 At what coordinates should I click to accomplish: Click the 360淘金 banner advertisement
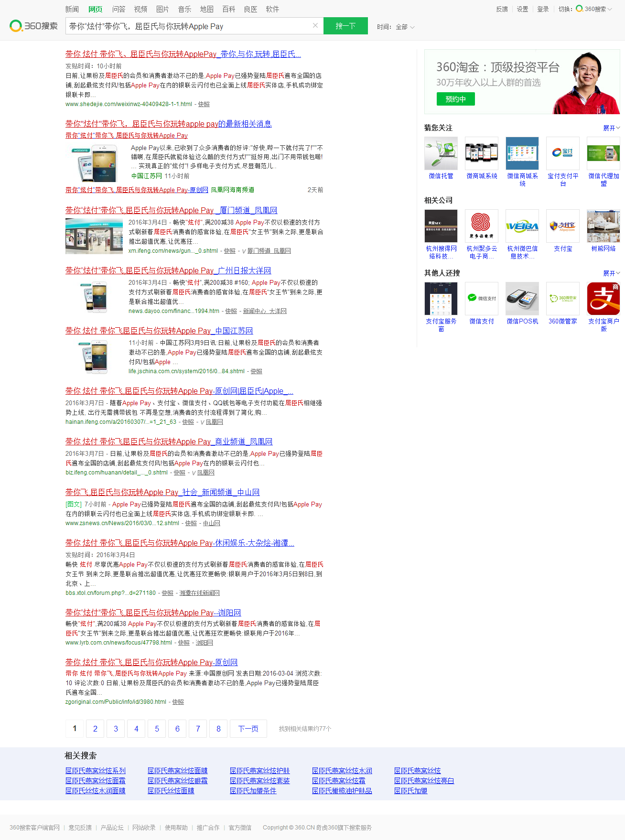tap(522, 82)
